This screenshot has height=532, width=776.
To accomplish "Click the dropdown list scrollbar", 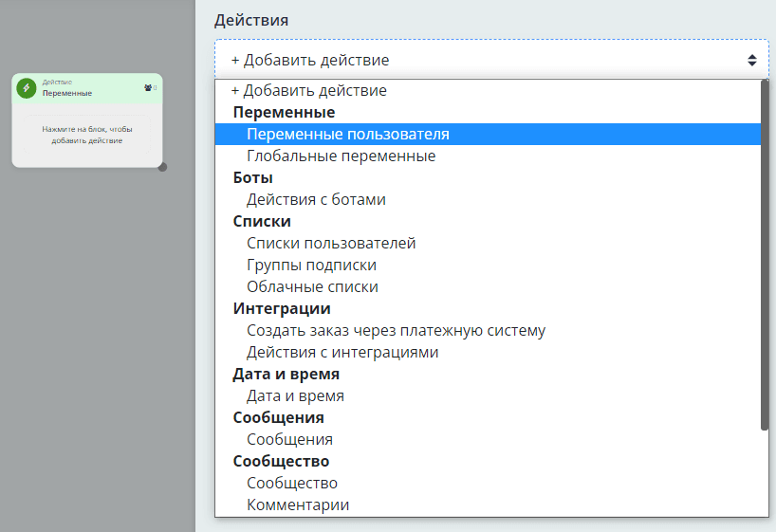I will tap(765, 256).
